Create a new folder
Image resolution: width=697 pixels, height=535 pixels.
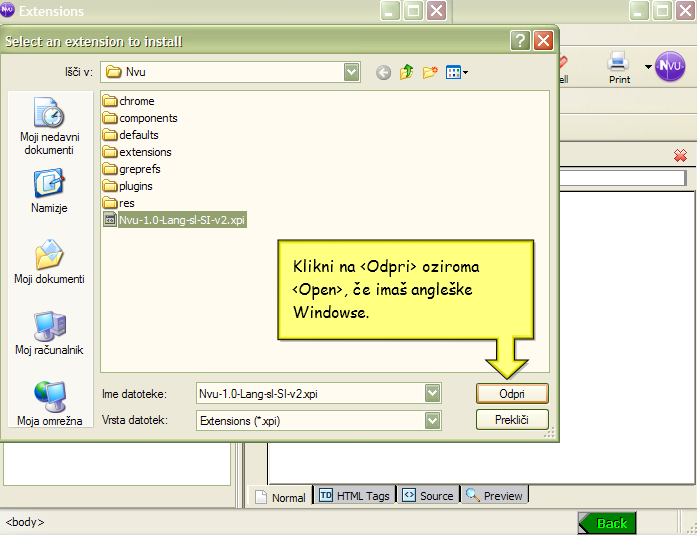[431, 72]
